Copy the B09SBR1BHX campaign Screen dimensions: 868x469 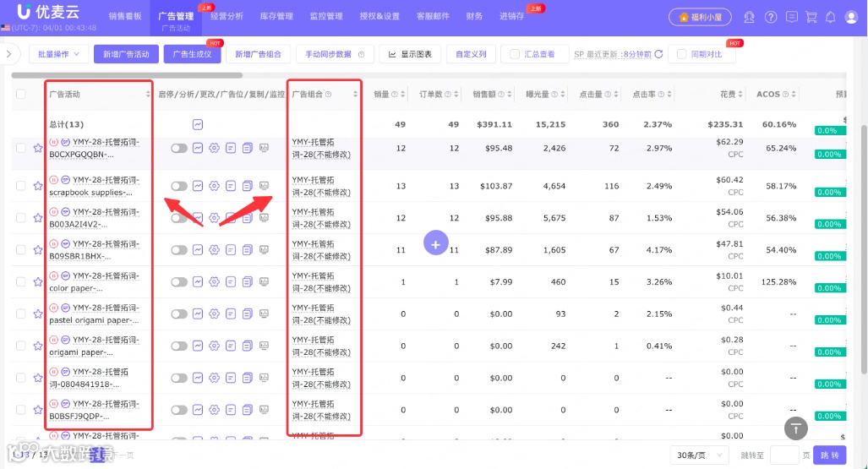(248, 250)
